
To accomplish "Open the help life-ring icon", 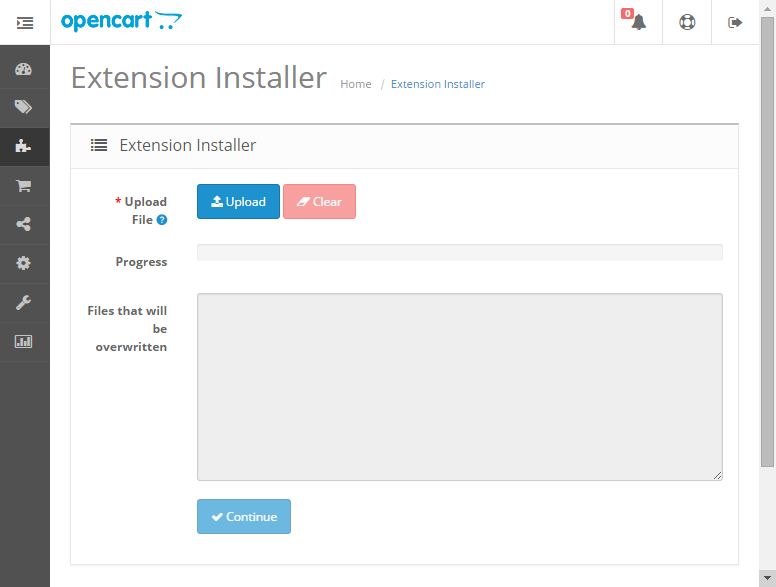I will coord(687,22).
